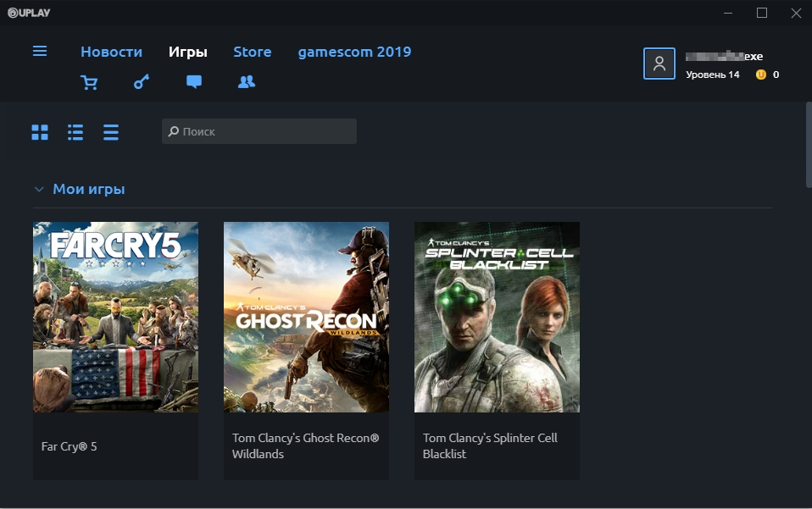The height and width of the screenshot is (509, 812).
Task: Open the hamburger menu
Action: pyautogui.click(x=40, y=52)
